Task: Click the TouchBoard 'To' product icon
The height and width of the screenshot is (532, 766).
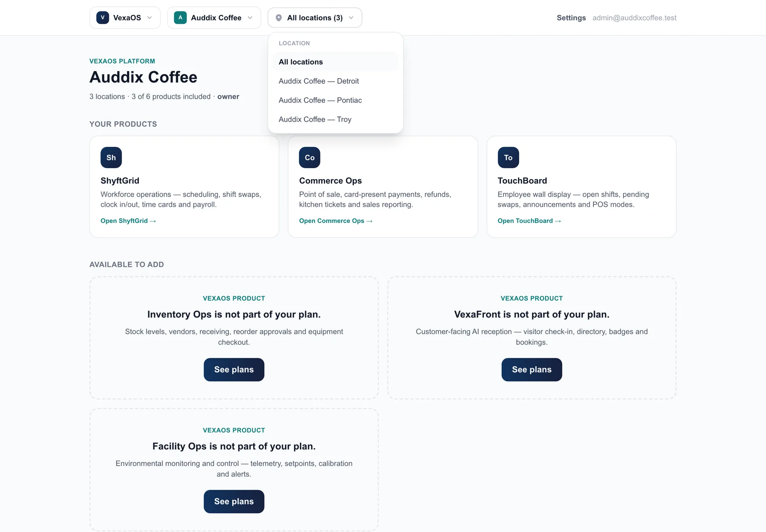Action: tap(508, 157)
